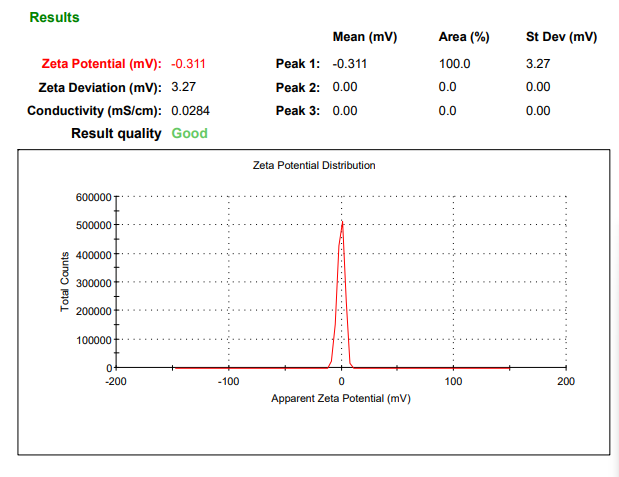Screen dimensions: 619x477
Task: Click the Area (%) column header
Action: 464,37
